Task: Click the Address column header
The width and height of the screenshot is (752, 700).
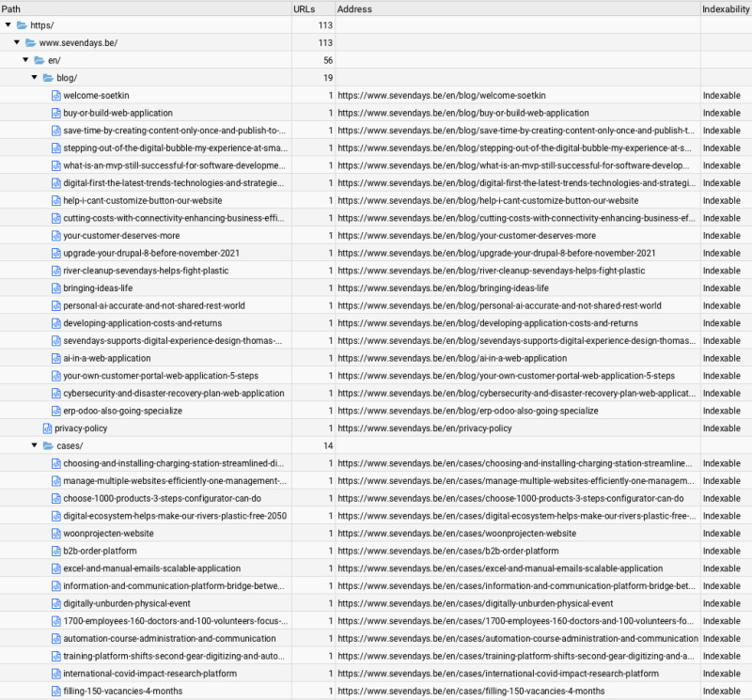Action: [517, 8]
